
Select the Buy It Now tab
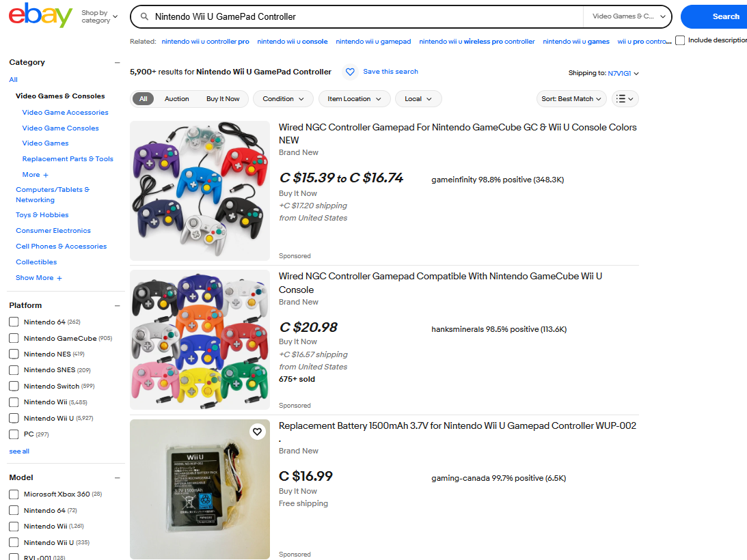(x=223, y=99)
